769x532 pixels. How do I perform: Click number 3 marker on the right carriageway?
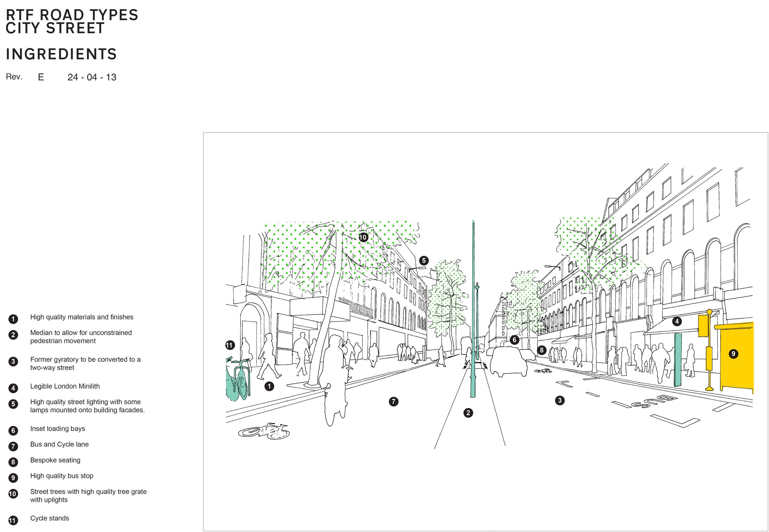560,400
